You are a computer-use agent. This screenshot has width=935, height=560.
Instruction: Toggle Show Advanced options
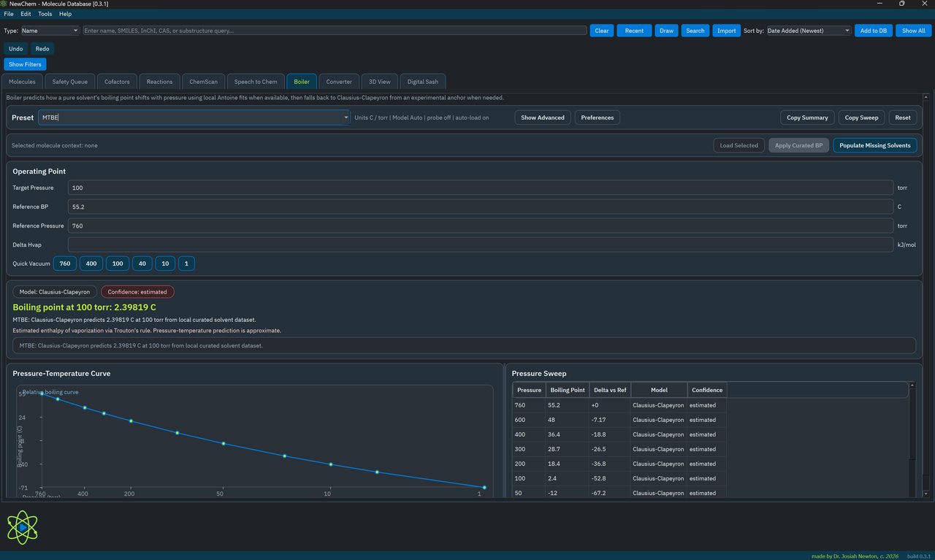tap(542, 118)
